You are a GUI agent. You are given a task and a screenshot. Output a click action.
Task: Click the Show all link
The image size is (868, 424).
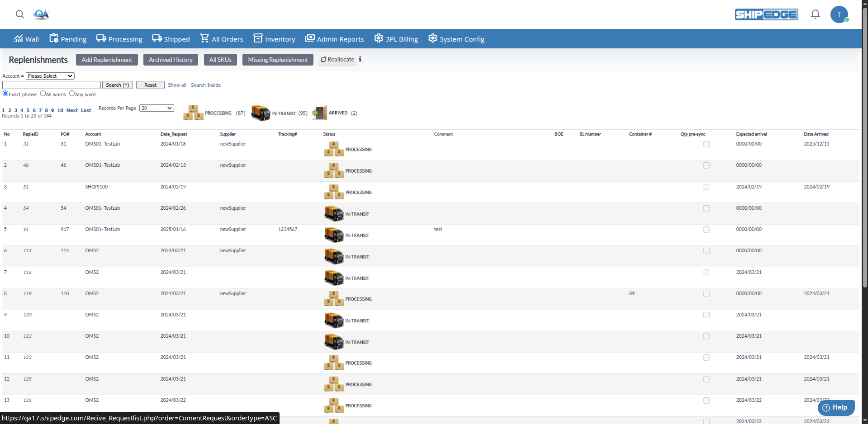click(177, 85)
